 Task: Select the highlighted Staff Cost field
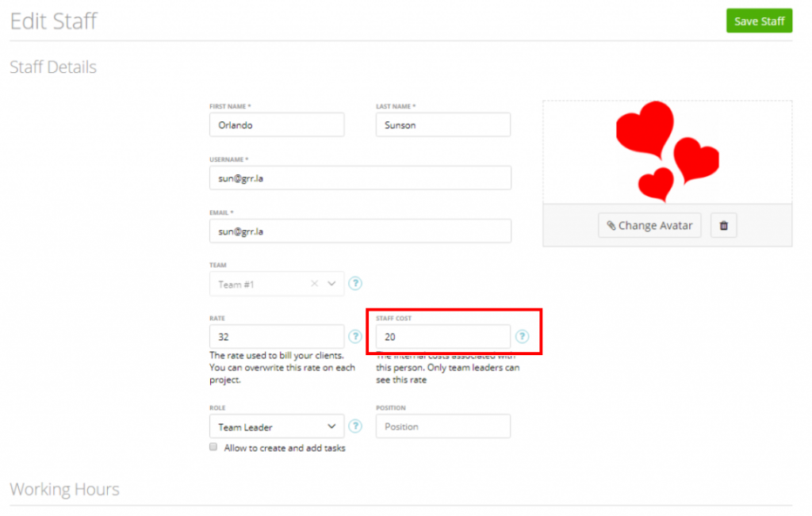442,336
